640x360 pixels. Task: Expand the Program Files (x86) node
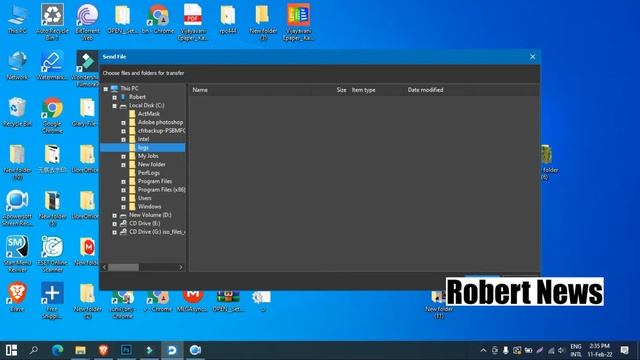[x=123, y=190]
